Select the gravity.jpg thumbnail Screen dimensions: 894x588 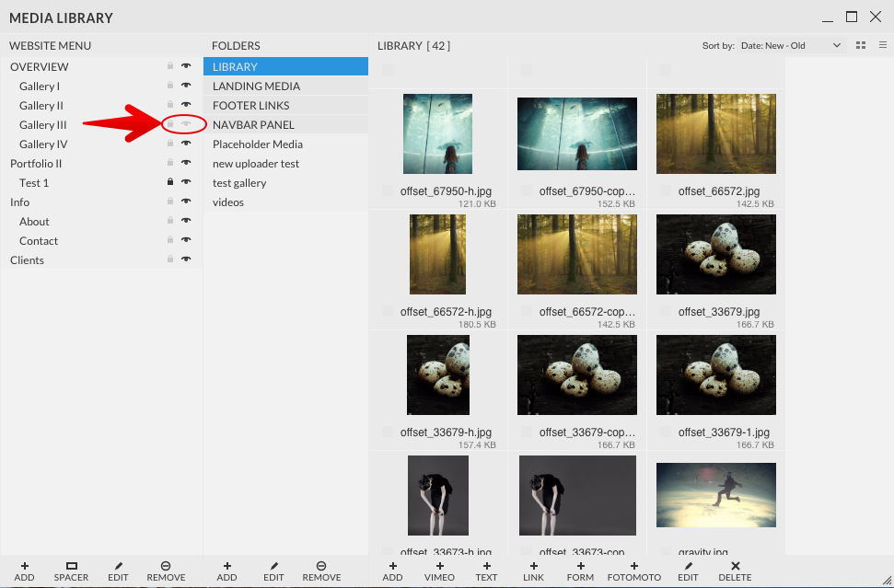716,495
